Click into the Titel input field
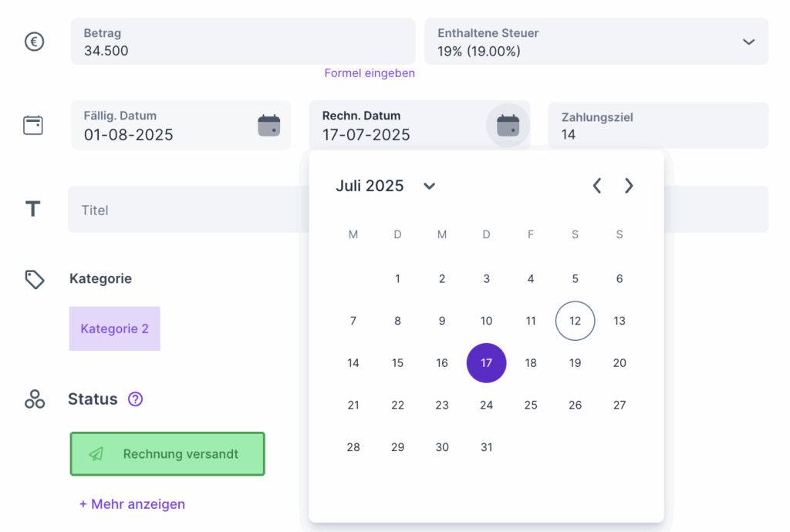Screen dimensions: 790x532 pyautogui.click(x=189, y=210)
